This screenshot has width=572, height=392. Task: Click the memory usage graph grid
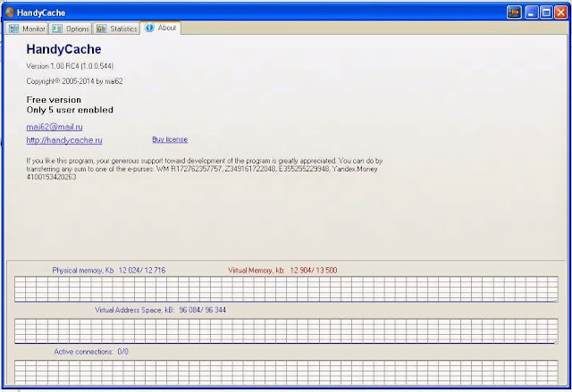pos(286,289)
